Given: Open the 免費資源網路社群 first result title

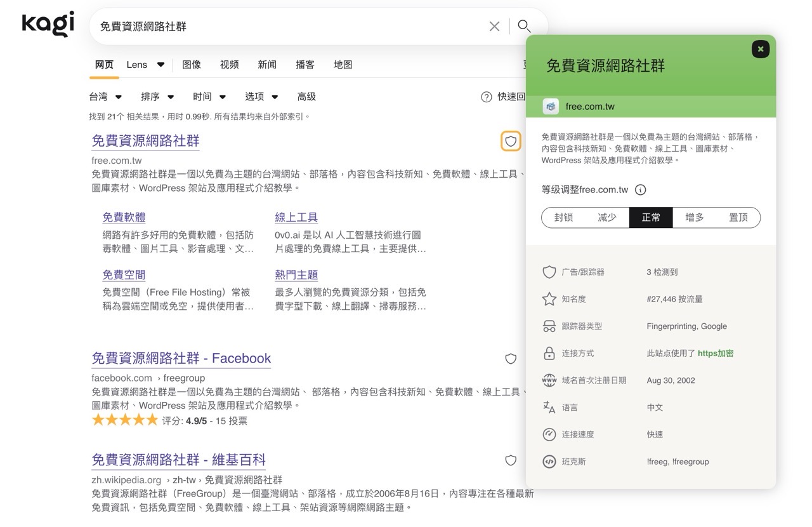Looking at the screenshot, I should [145, 141].
